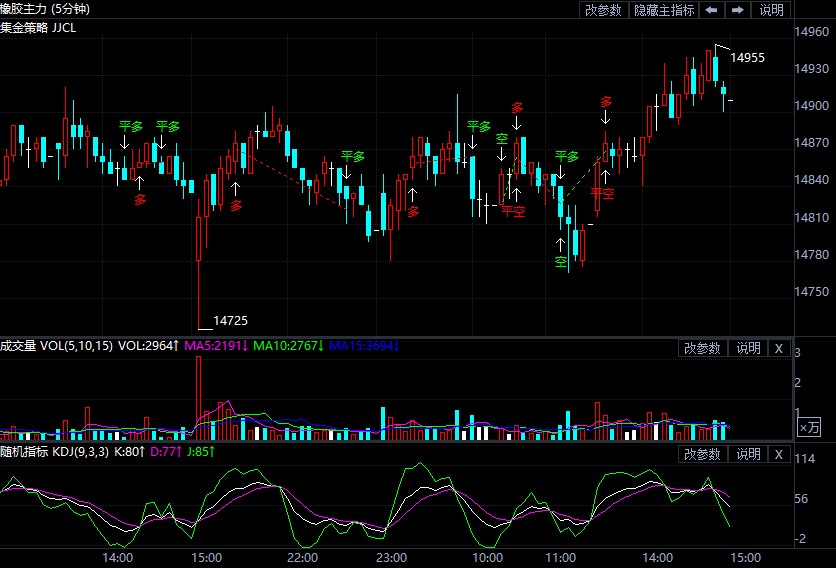This screenshot has height=568, width=836.
Task: Open 改参数 in the KDJ panel
Action: [x=702, y=454]
